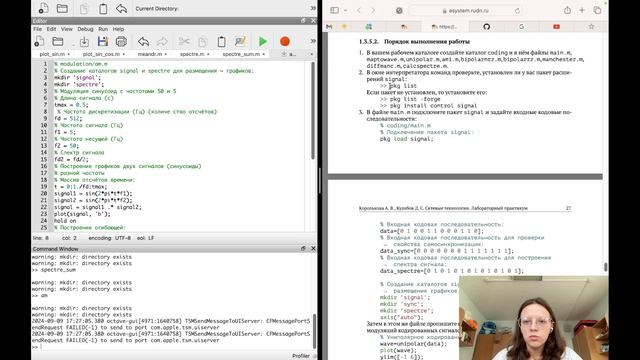Open the Gmail pinned tab
640x360 pixels.
coord(329,27)
